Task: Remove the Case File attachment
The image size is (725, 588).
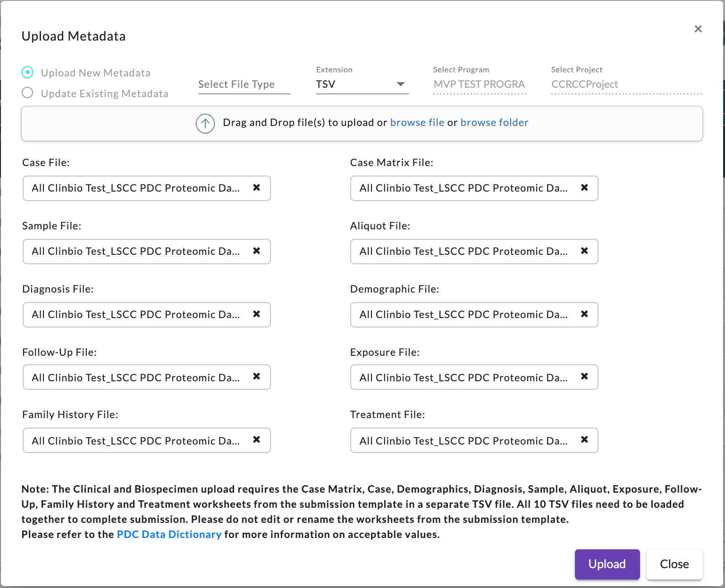Action: (x=256, y=188)
